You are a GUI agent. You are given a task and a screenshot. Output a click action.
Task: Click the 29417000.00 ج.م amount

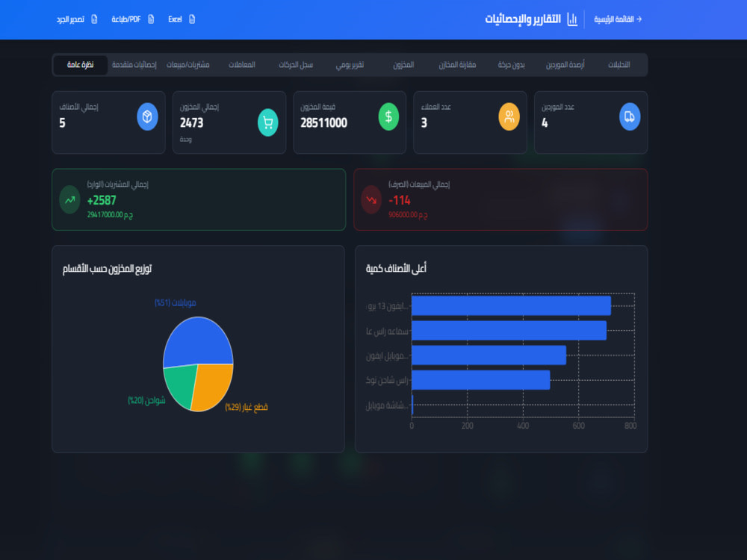[x=110, y=215]
